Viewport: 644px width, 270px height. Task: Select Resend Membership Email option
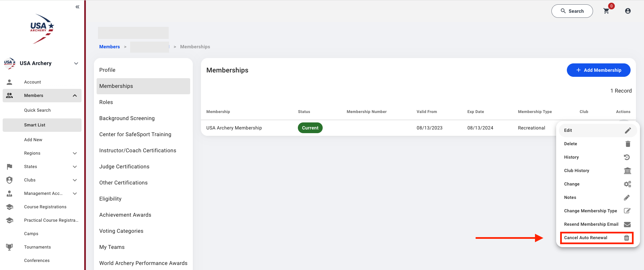(598, 224)
